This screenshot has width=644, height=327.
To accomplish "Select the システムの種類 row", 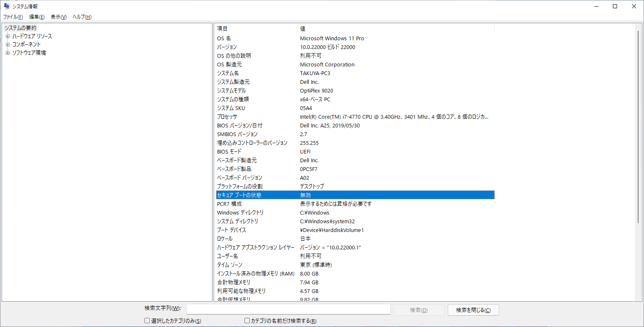I will 355,99.
